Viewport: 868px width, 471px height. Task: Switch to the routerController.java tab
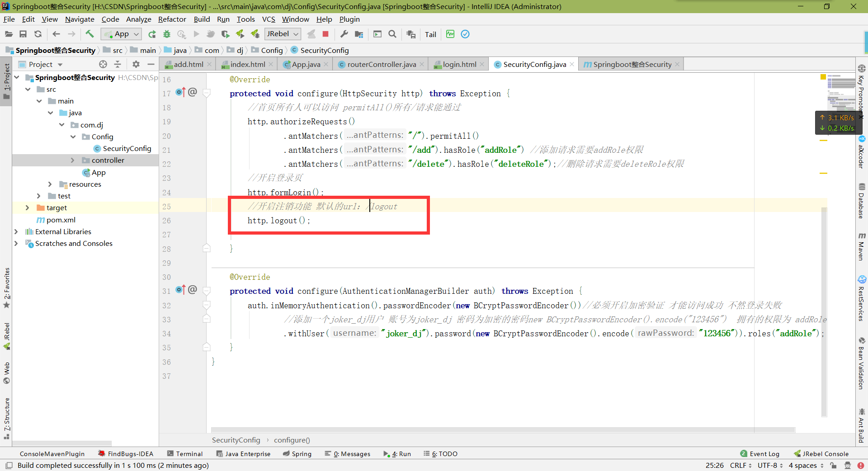point(381,65)
